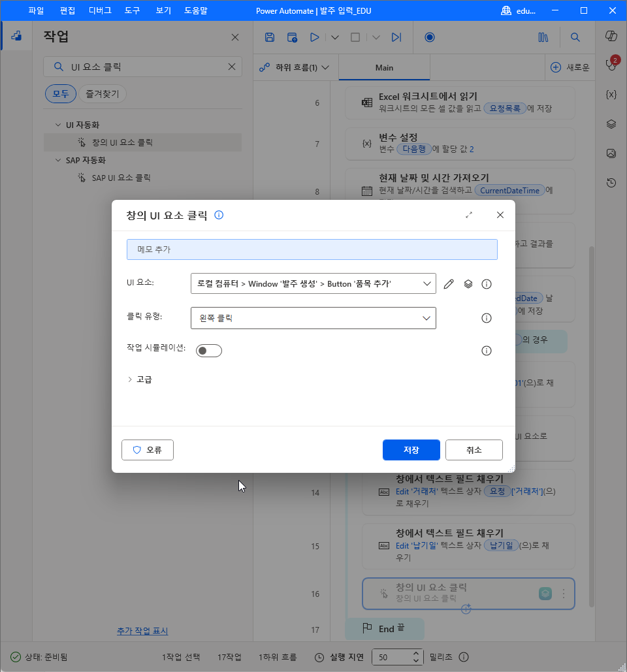Select the Excel 워크시트에서 읽기 action

coord(460,103)
